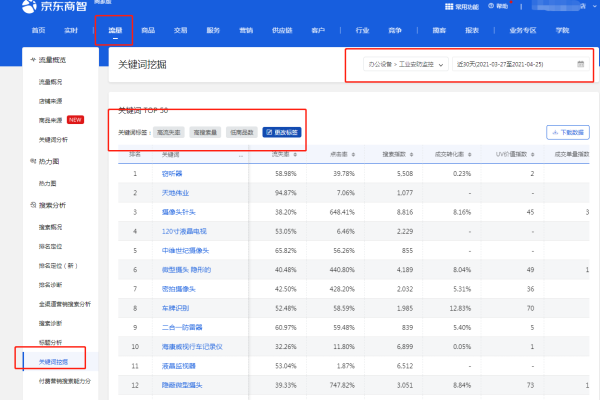The width and height of the screenshot is (600, 400).
Task: Switch to 实时 tab
Action: click(71, 30)
